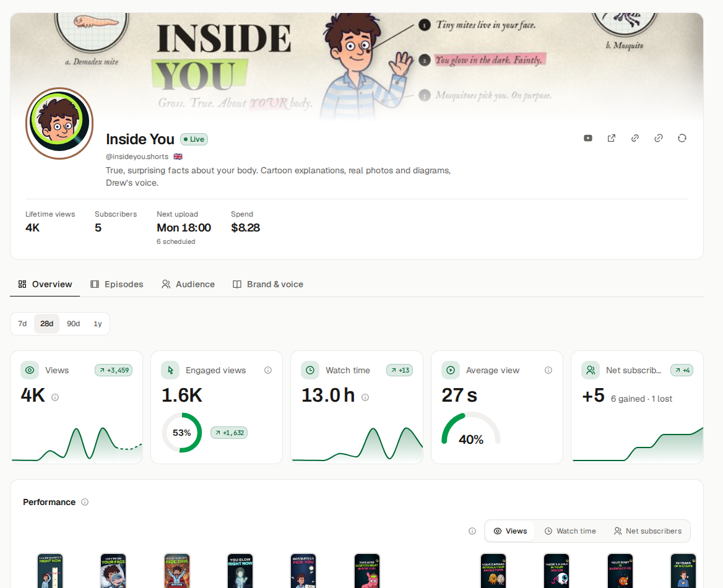723x588 pixels.
Task: Click the people icon on the Net subscribers card
Action: 591,370
